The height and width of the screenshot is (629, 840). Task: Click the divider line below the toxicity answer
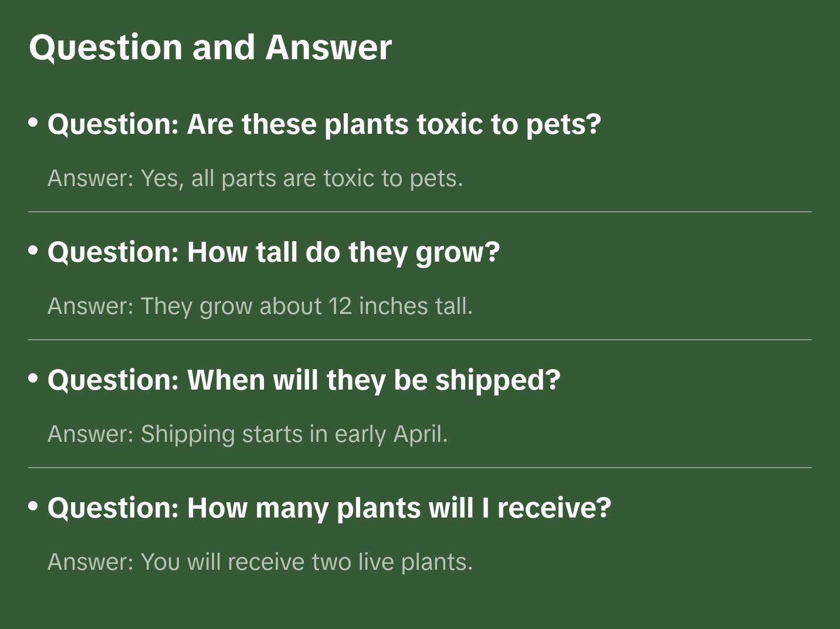(x=420, y=212)
